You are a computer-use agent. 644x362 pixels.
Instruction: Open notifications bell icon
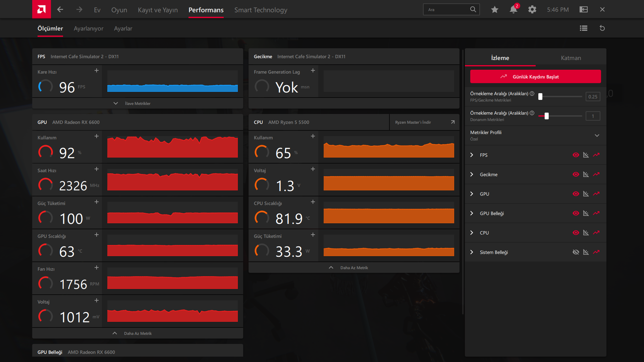[513, 10]
